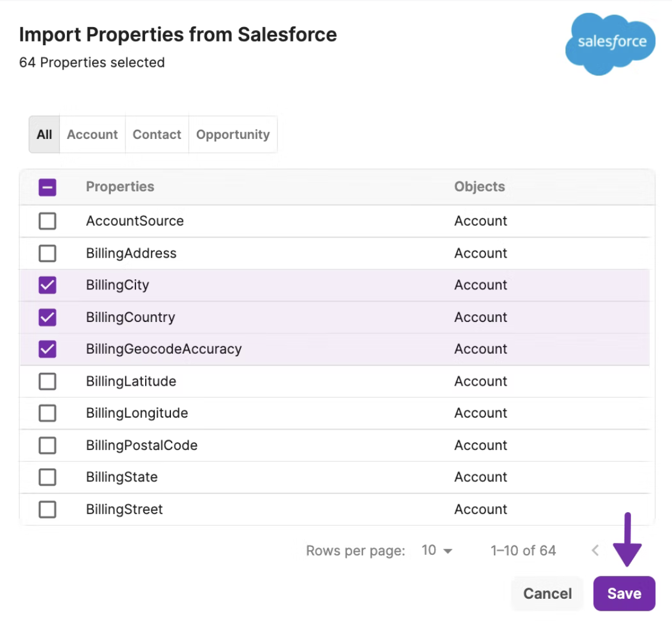Select the BillingLatitude checkbox
672x621 pixels.
47,382
